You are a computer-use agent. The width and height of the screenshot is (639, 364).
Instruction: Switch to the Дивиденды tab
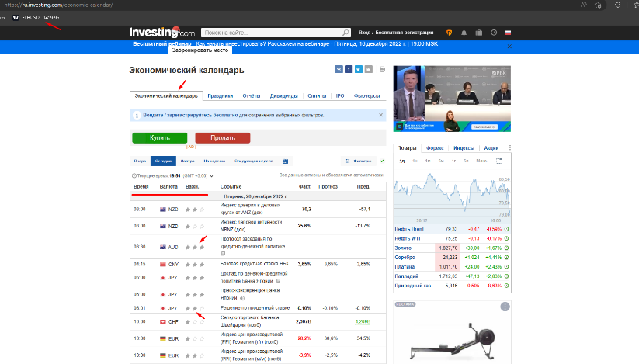tap(283, 95)
